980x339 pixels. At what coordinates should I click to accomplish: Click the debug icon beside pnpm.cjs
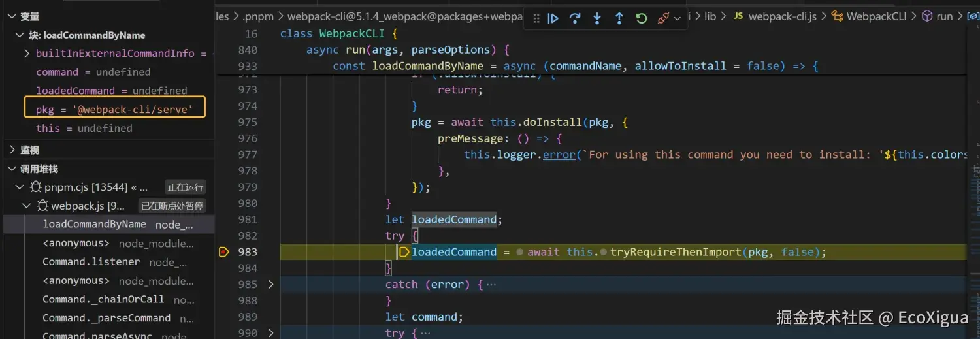(x=35, y=187)
